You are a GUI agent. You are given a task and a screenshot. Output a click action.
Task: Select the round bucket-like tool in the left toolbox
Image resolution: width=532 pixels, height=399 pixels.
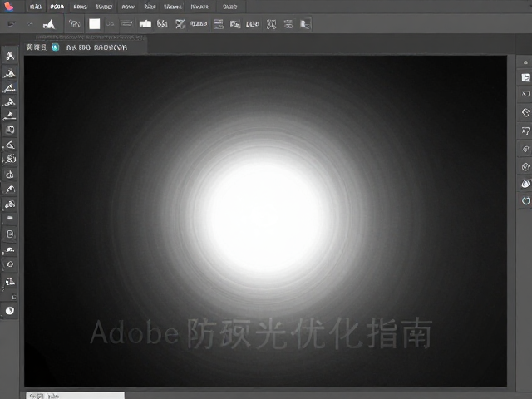pyautogui.click(x=10, y=175)
